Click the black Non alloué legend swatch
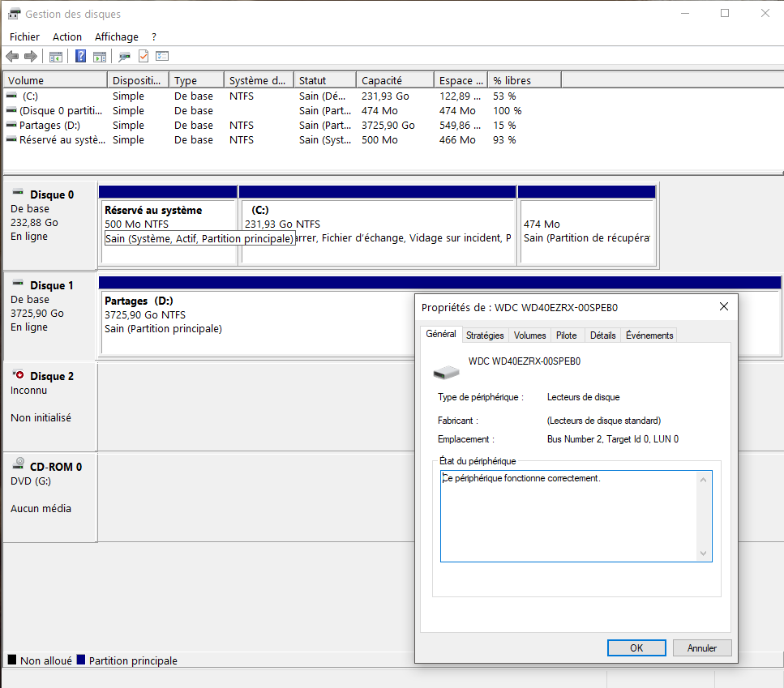 tap(12, 660)
